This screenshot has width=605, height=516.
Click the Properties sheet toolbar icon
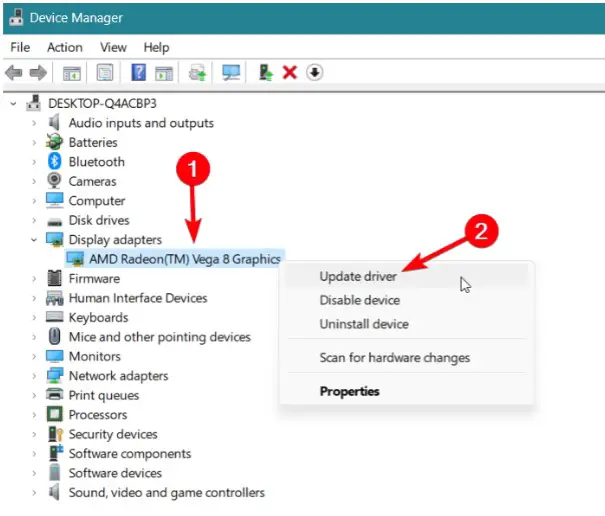pos(105,72)
